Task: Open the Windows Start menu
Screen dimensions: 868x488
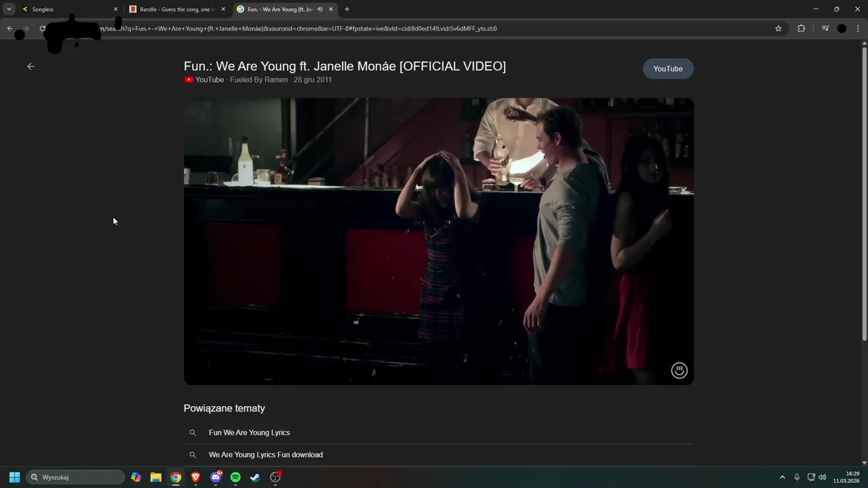Action: click(14, 477)
